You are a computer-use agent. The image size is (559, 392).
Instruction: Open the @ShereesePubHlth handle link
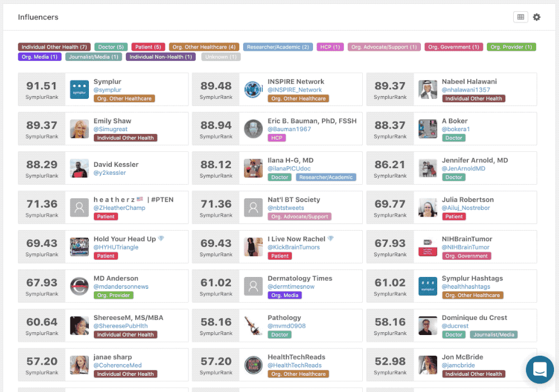[121, 326]
